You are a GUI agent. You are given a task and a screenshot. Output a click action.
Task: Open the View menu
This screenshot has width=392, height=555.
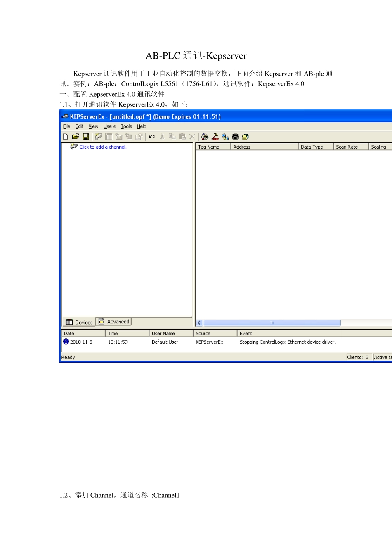coord(94,126)
